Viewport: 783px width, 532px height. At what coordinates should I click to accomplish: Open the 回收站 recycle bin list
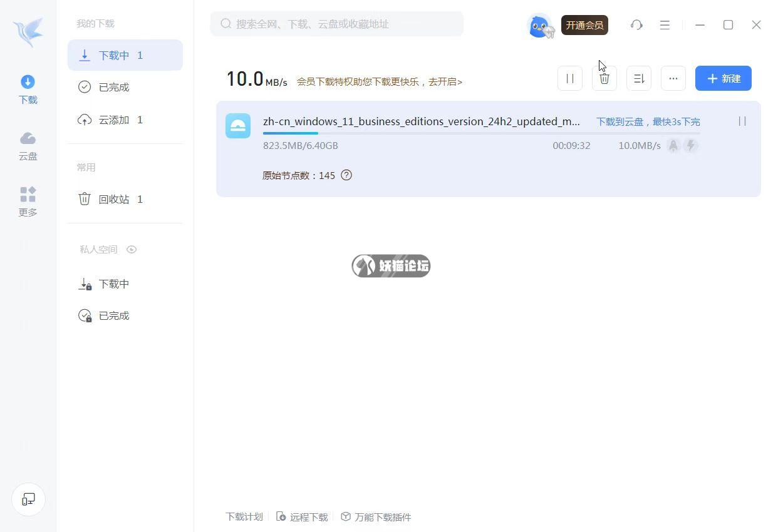point(114,199)
